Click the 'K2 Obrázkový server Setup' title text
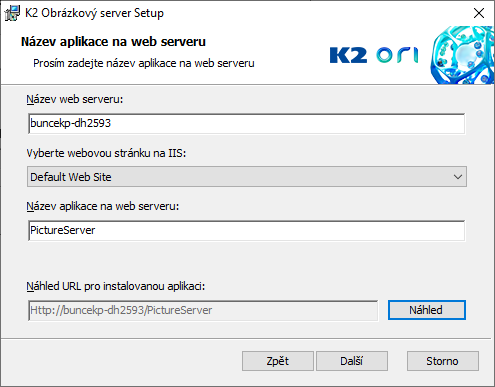This screenshot has height=387, width=495. click(94, 13)
